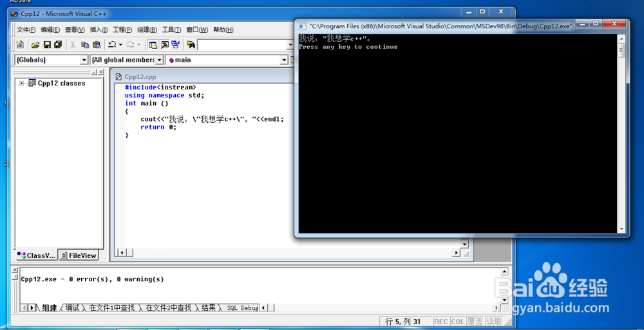Click the Paste clipboard icon
This screenshot has height=330, width=644.
tap(97, 44)
